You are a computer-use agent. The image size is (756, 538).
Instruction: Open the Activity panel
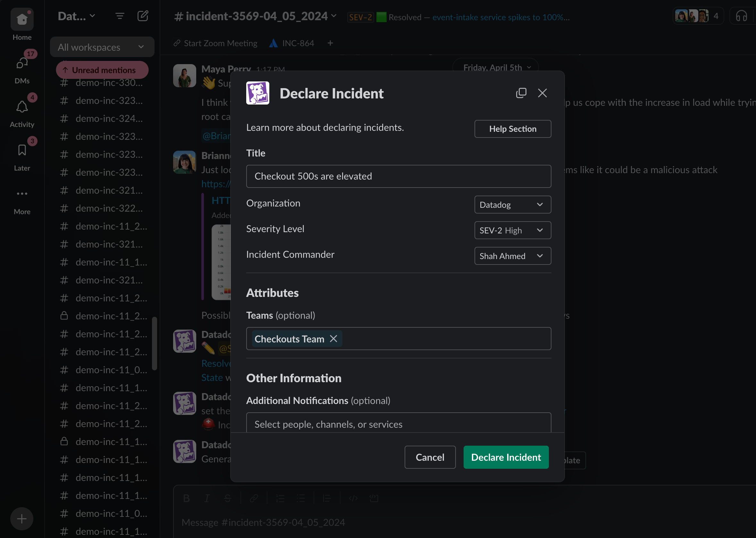(x=21, y=107)
